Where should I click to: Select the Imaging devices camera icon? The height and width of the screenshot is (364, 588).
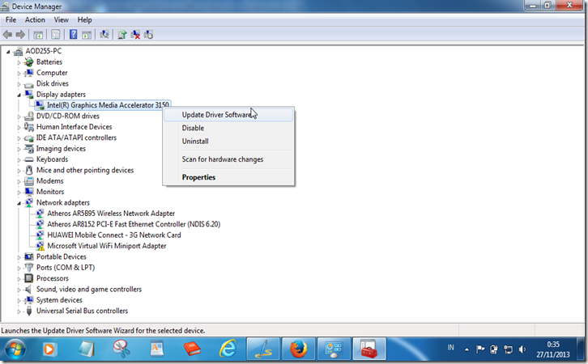click(29, 149)
